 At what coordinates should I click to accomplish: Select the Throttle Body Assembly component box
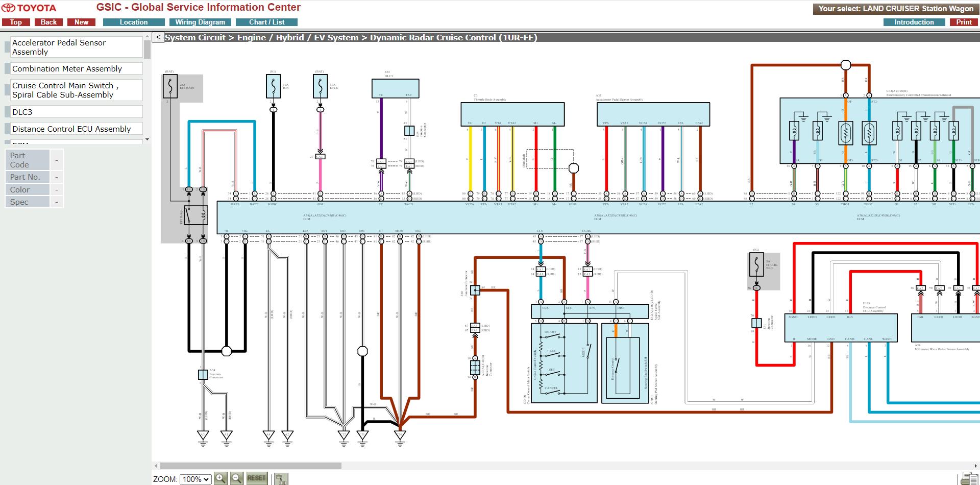click(x=512, y=114)
